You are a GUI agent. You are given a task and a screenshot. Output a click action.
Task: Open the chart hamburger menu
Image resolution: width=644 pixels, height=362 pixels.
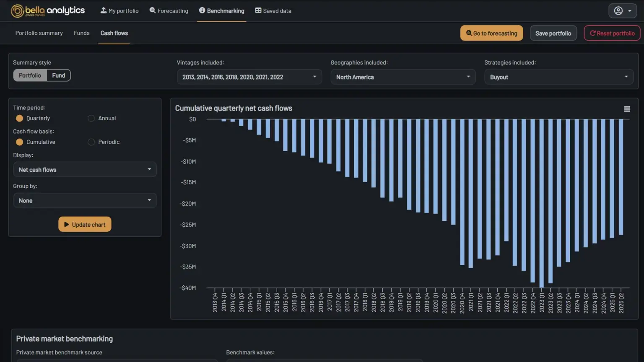click(x=627, y=109)
